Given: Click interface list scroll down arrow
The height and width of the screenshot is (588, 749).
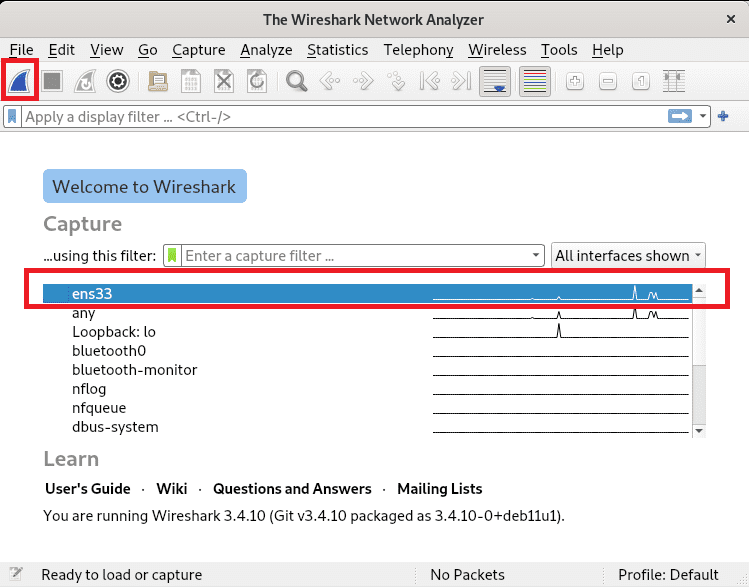Looking at the screenshot, I should pos(699,431).
